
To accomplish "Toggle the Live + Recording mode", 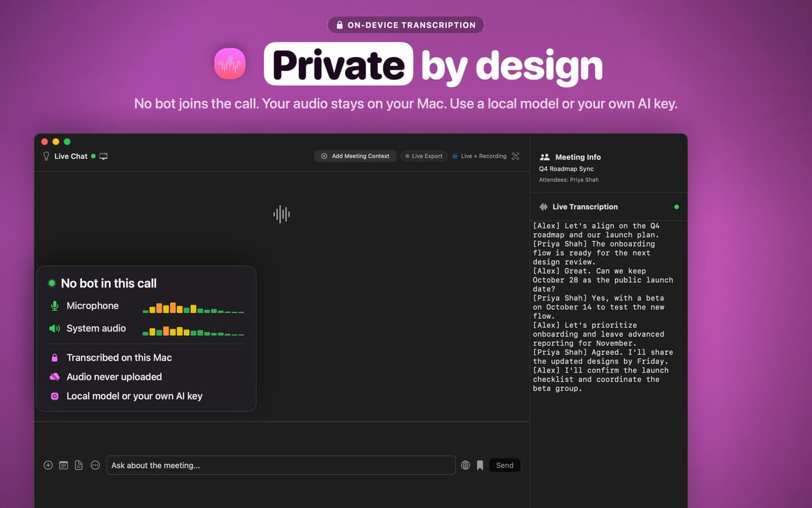I will (x=479, y=156).
